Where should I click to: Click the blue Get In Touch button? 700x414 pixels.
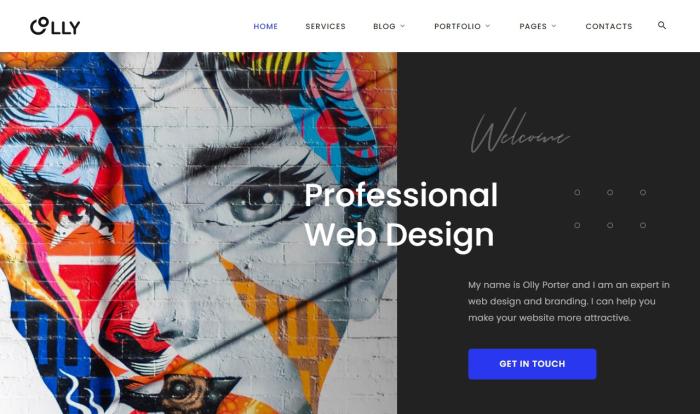pyautogui.click(x=532, y=364)
